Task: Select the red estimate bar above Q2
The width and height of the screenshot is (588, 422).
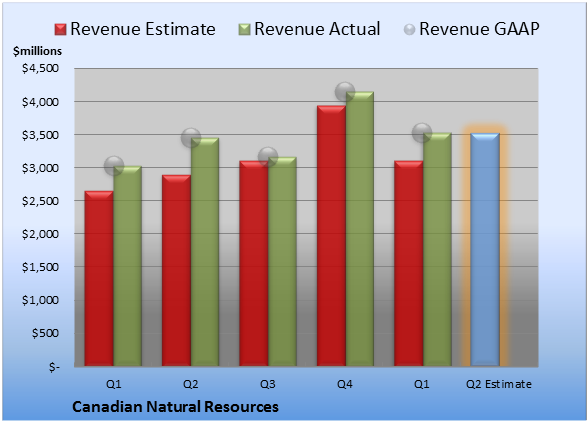Action: coord(176,270)
